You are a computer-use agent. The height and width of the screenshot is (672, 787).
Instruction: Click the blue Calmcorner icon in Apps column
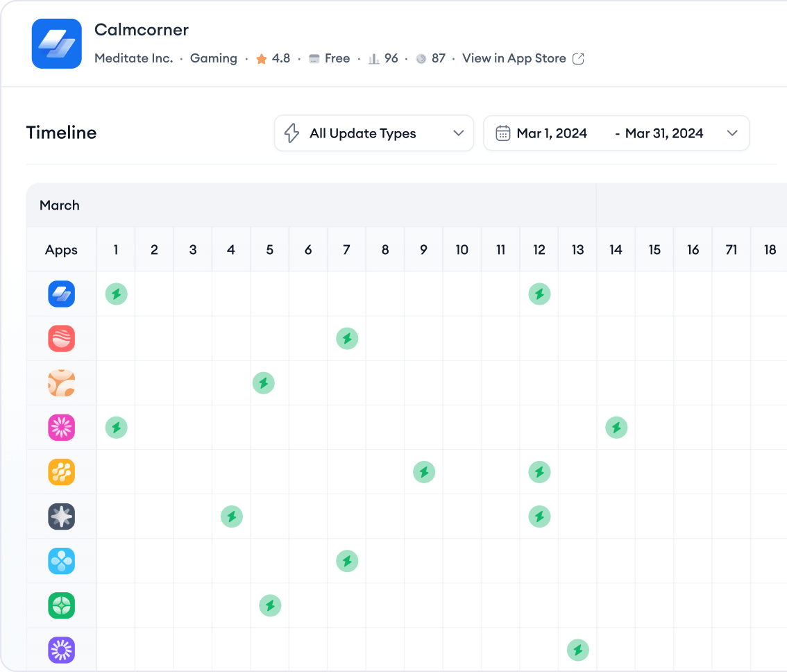coord(62,294)
